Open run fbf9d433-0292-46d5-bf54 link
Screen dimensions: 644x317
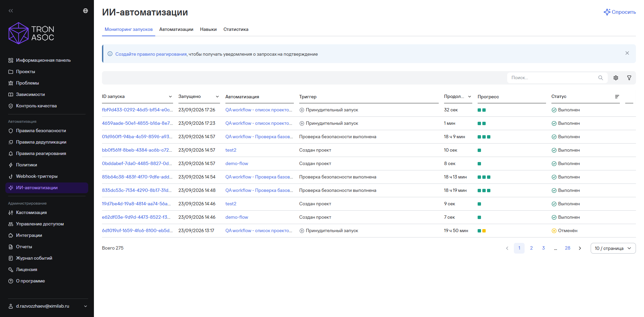point(137,110)
